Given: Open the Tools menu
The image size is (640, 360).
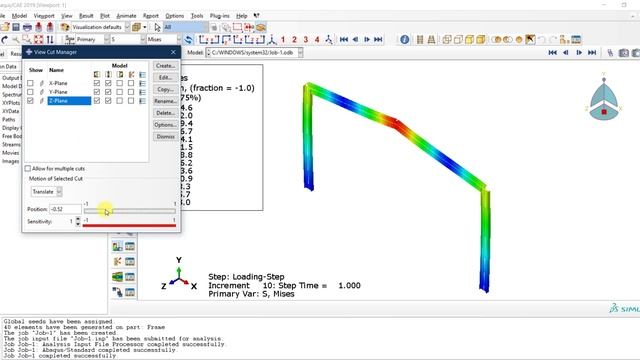Looking at the screenshot, I should tap(197, 16).
